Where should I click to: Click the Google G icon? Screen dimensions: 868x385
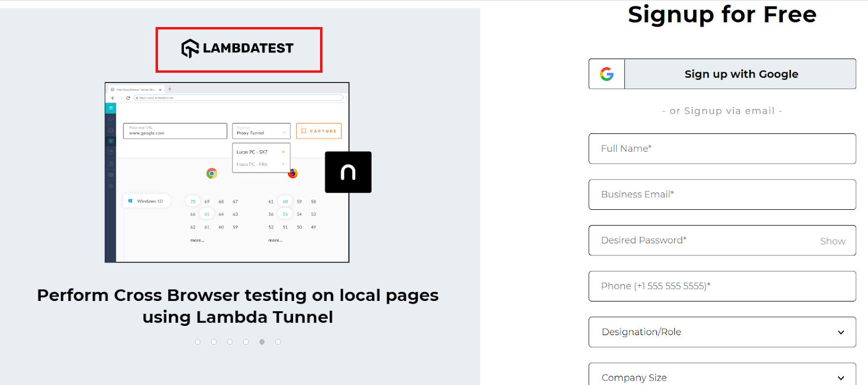(607, 74)
